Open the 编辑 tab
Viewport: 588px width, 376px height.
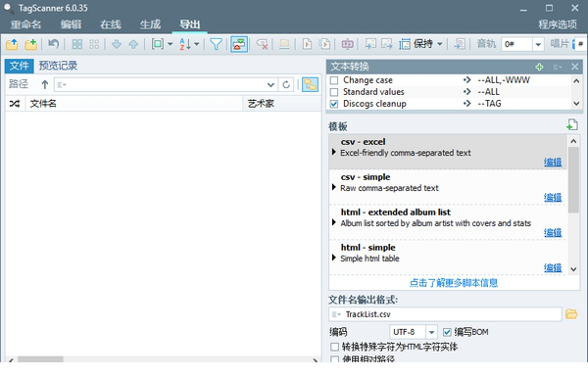[71, 24]
